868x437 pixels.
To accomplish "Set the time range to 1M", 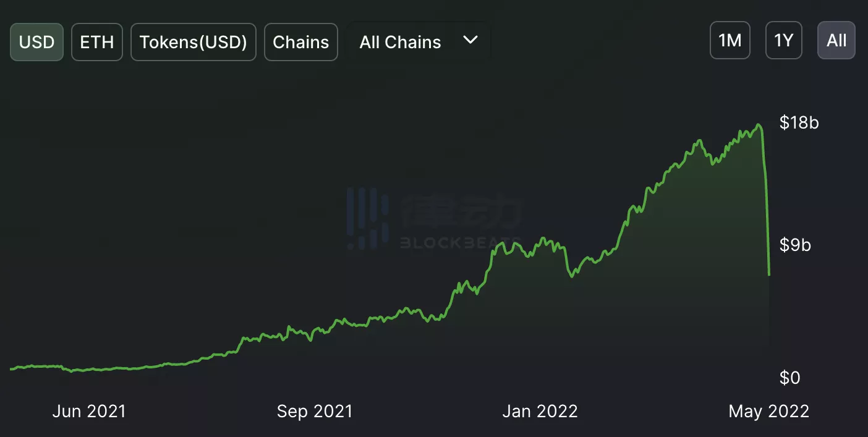I will 730,41.
